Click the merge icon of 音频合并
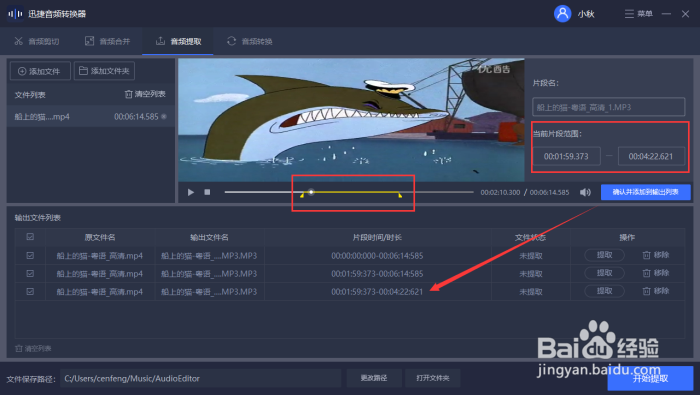Viewport: 700px width, 395px height. tap(89, 41)
